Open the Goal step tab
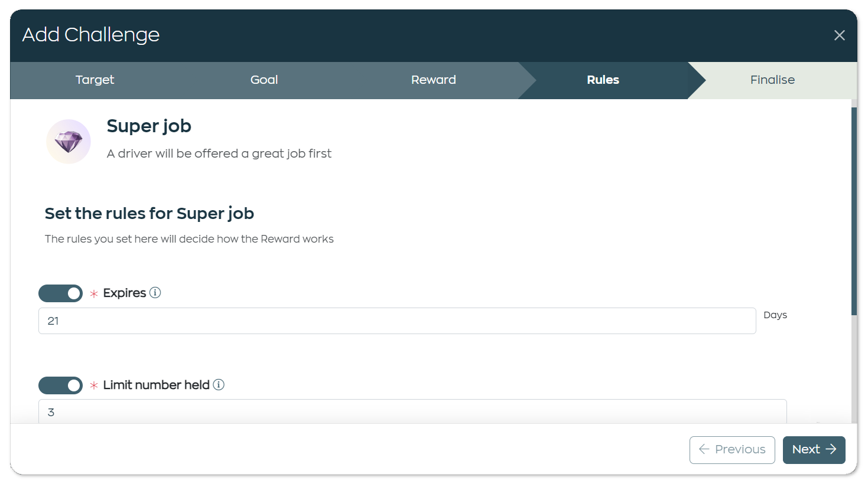The width and height of the screenshot is (868, 487). [x=264, y=80]
